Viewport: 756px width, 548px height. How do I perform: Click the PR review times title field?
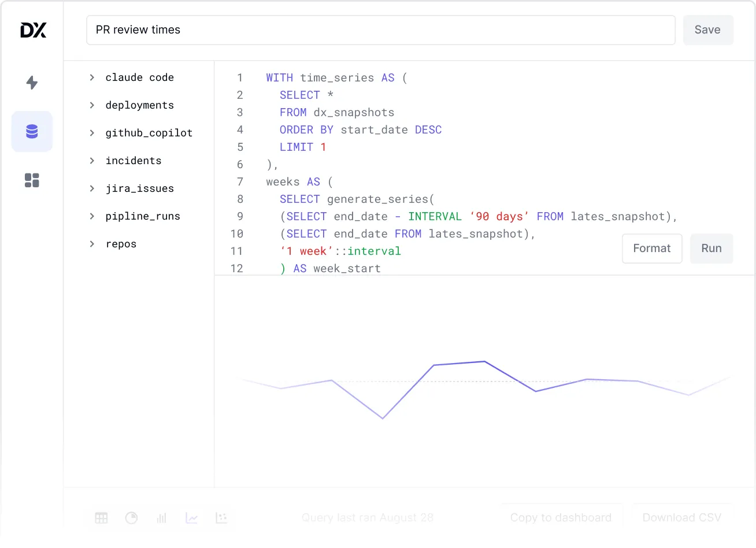(380, 30)
